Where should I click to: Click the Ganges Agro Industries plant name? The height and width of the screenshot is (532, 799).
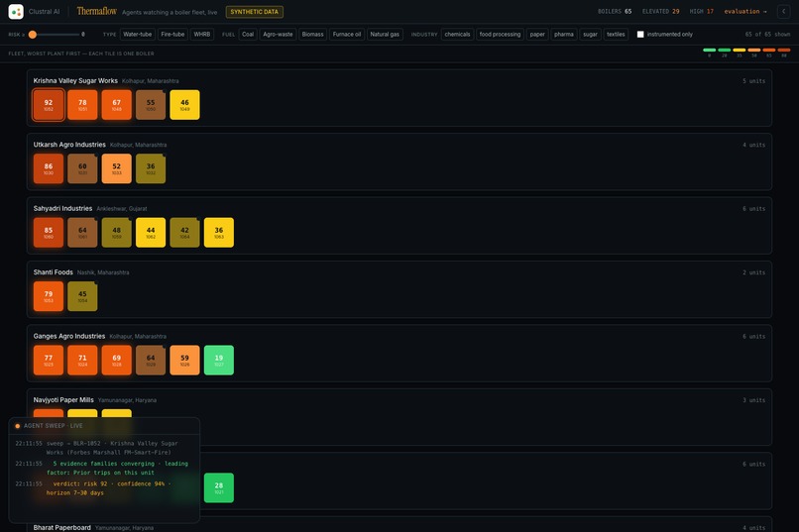pyautogui.click(x=69, y=336)
